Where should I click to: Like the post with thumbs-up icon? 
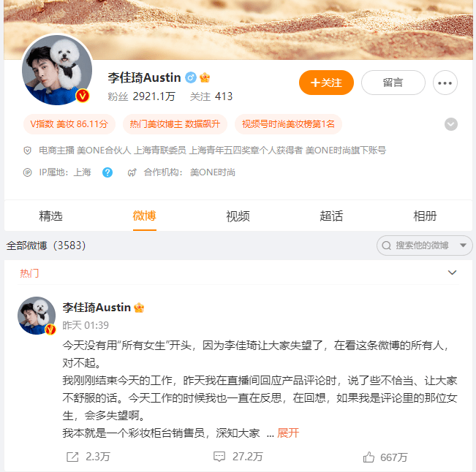tap(369, 457)
